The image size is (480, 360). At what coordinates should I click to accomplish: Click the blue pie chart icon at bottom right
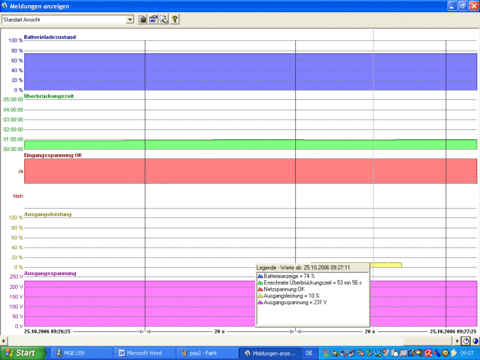(x=475, y=341)
